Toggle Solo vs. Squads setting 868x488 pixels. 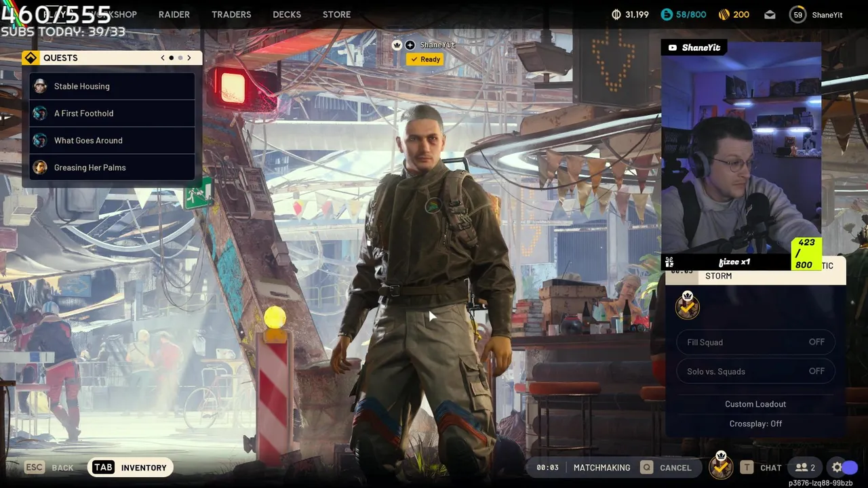click(755, 371)
